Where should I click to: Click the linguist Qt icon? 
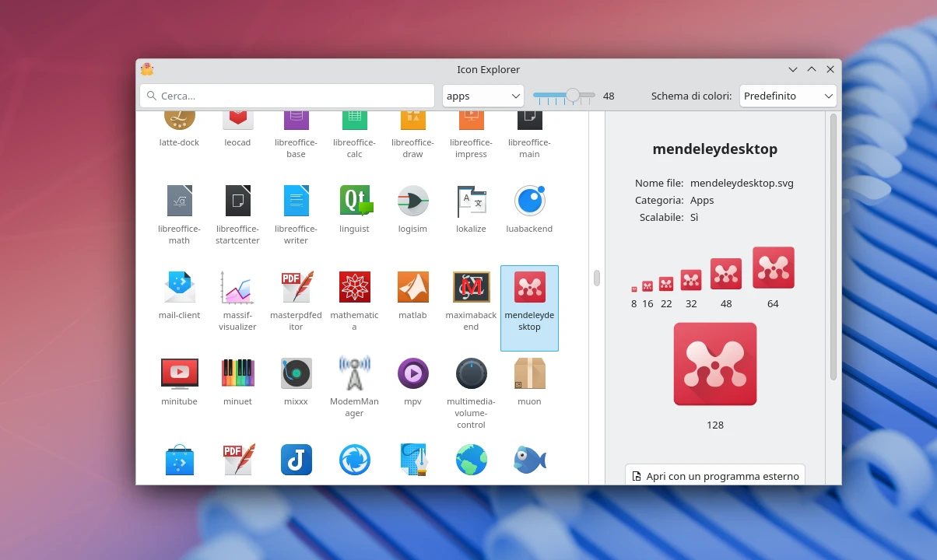354,201
